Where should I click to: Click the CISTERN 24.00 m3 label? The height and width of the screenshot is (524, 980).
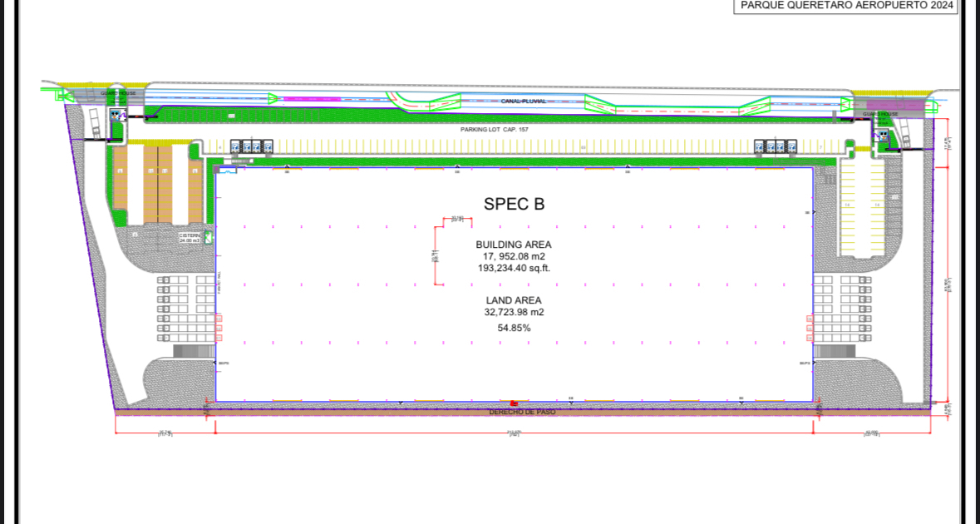tap(190, 238)
